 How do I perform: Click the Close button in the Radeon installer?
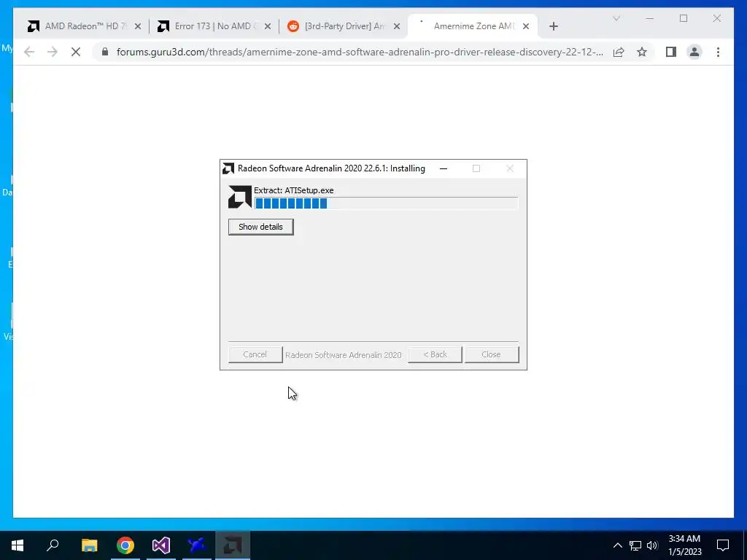coord(491,354)
